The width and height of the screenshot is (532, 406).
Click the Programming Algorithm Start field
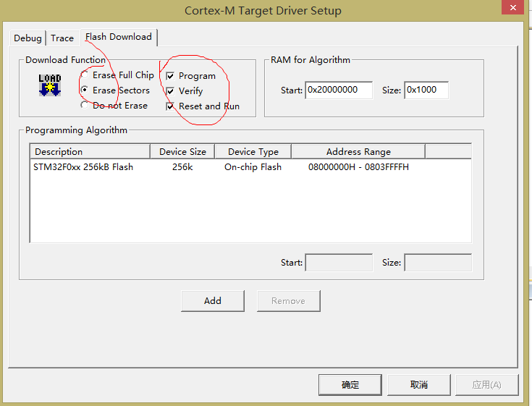pos(339,263)
